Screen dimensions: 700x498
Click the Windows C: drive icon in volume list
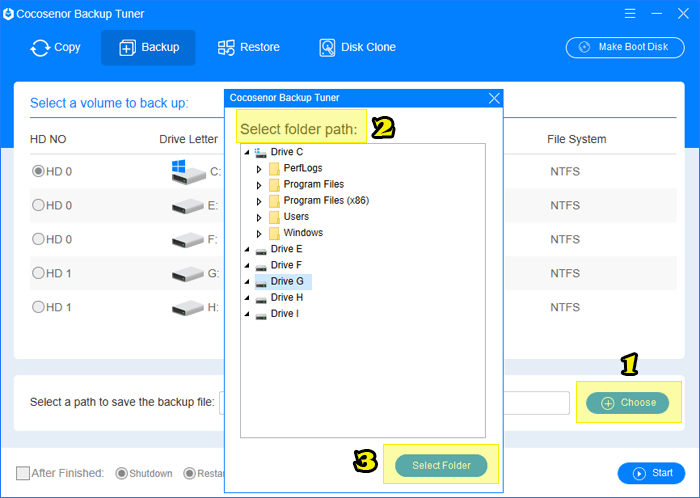click(x=188, y=172)
